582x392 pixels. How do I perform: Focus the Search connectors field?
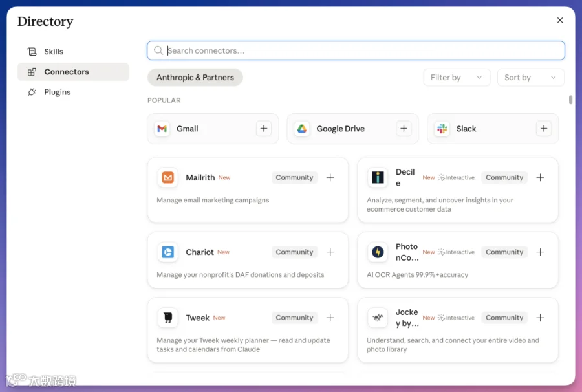click(356, 50)
